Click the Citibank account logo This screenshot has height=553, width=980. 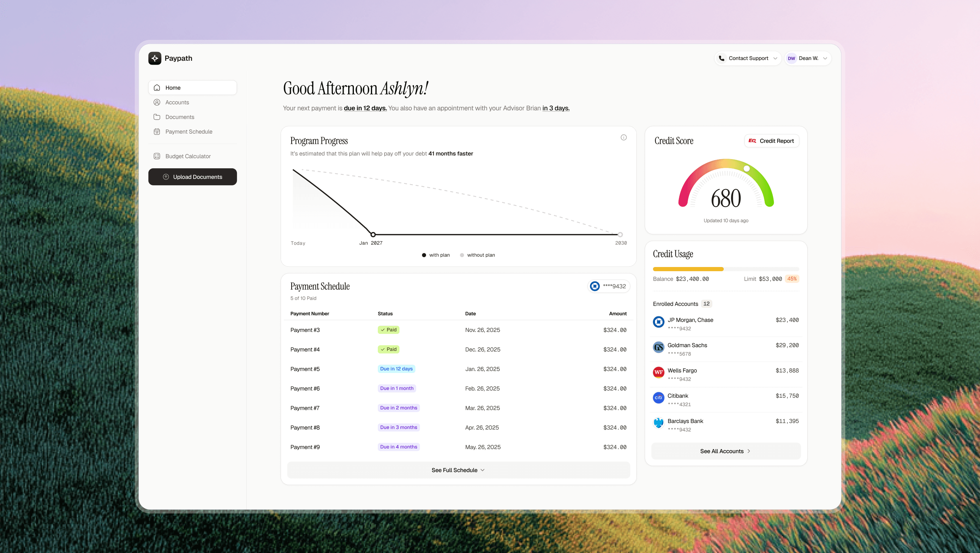[658, 398]
